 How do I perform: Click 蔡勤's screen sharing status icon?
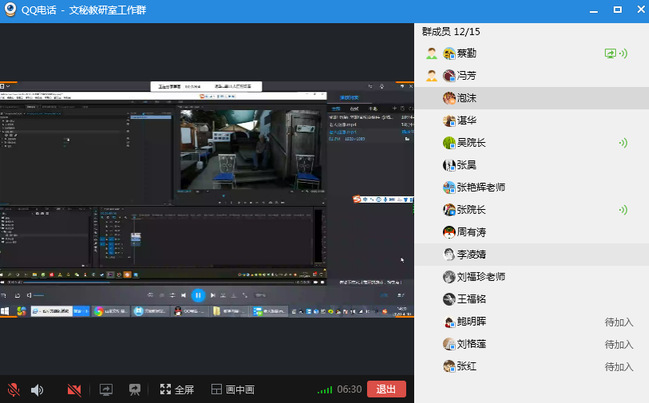click(609, 54)
